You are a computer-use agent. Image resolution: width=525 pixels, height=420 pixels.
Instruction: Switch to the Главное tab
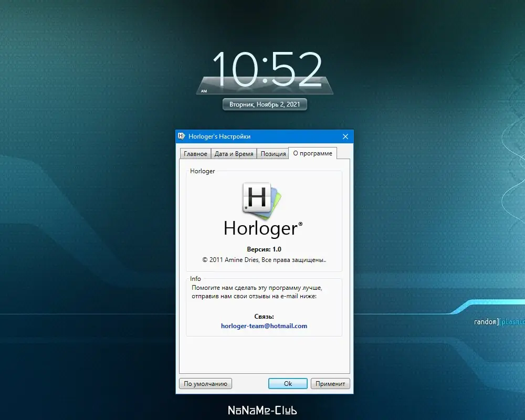point(195,154)
